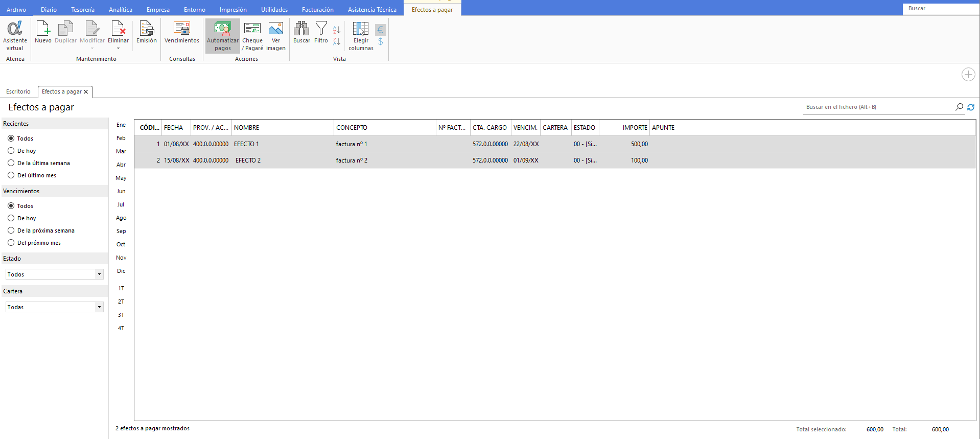The image size is (980, 439).
Task: Switch currency view to euro
Action: pos(380,30)
